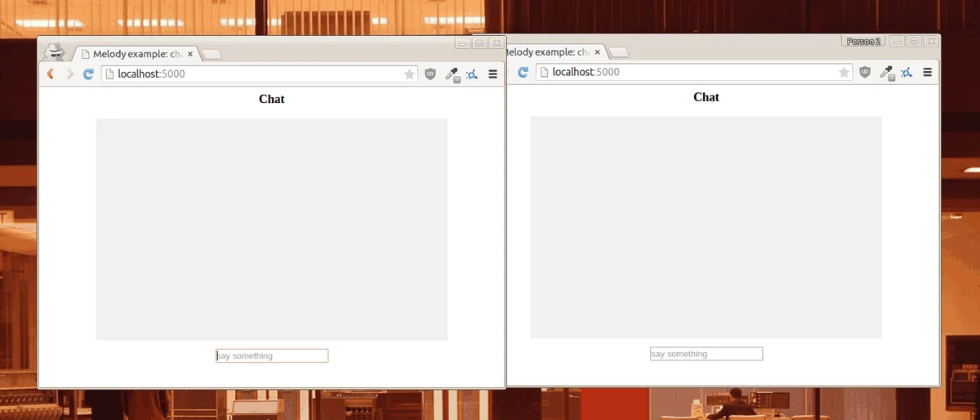980x420 pixels.
Task: Open the Person 2 profile switcher
Action: point(863,41)
